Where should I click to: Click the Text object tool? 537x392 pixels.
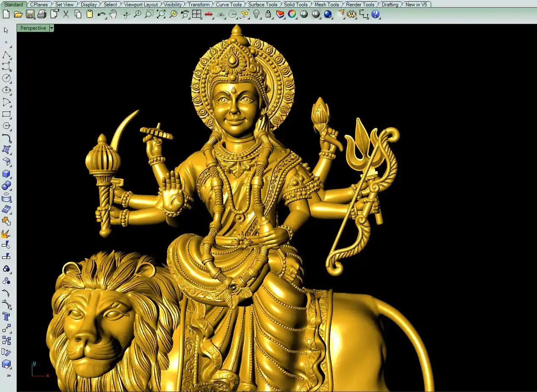click(6, 316)
